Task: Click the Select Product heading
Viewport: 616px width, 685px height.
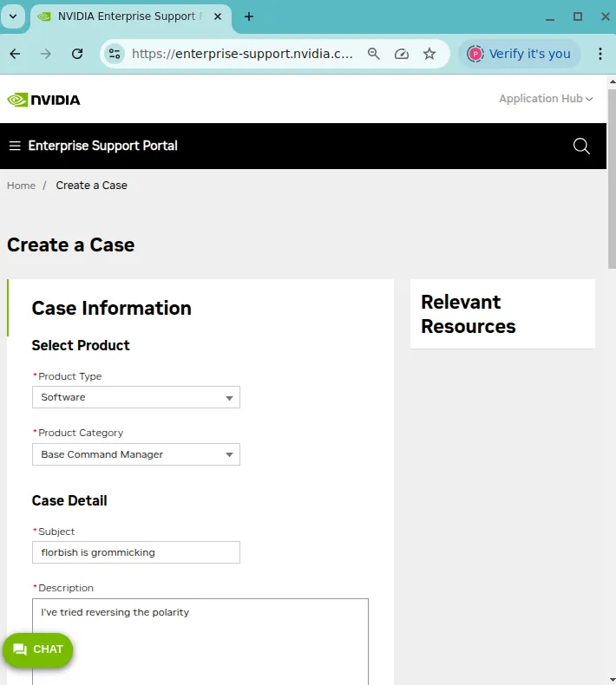Action: [x=81, y=345]
